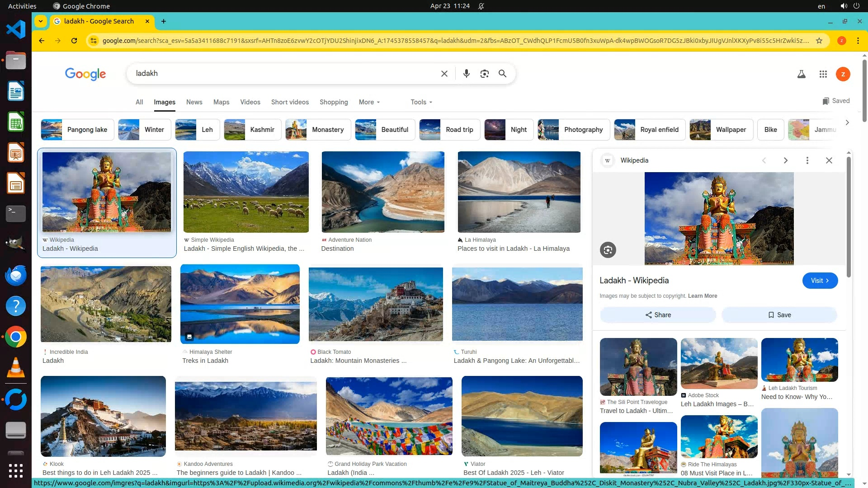Open Google apps grid icon
Image resolution: width=868 pixels, height=488 pixels.
tap(823, 74)
